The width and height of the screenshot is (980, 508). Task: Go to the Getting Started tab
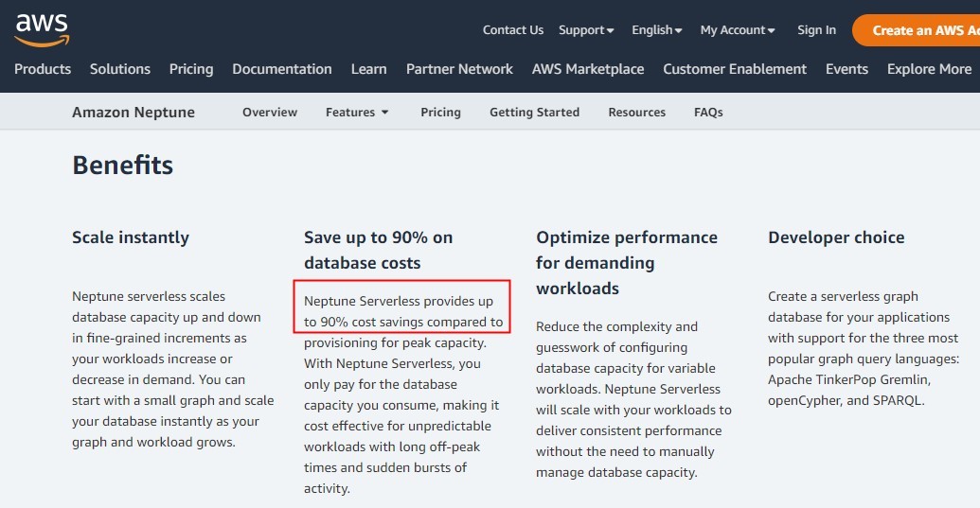pos(534,113)
